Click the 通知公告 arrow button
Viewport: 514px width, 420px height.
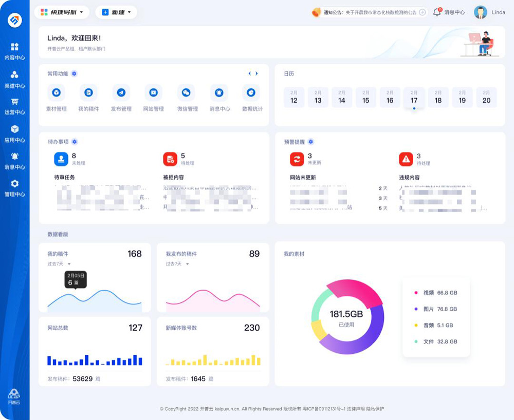pyautogui.click(x=423, y=12)
